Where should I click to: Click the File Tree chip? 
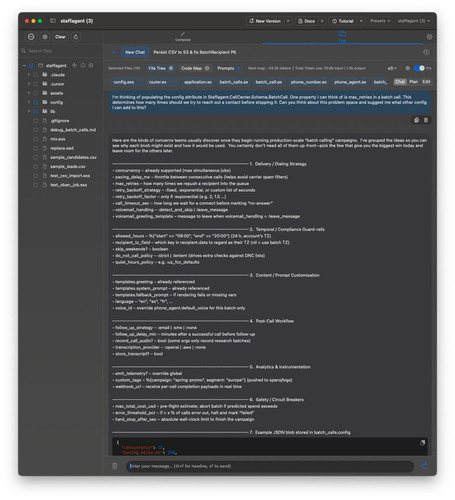point(160,68)
